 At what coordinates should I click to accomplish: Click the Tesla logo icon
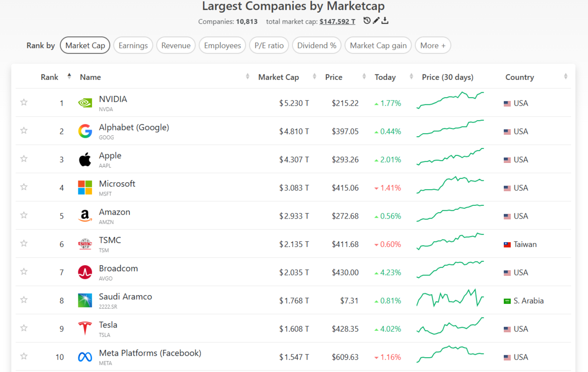pos(85,329)
